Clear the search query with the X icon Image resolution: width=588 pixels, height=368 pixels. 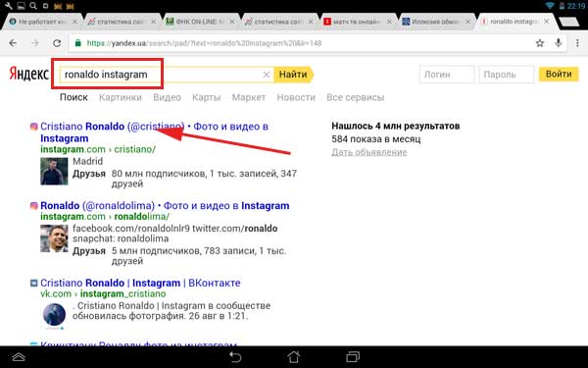267,75
